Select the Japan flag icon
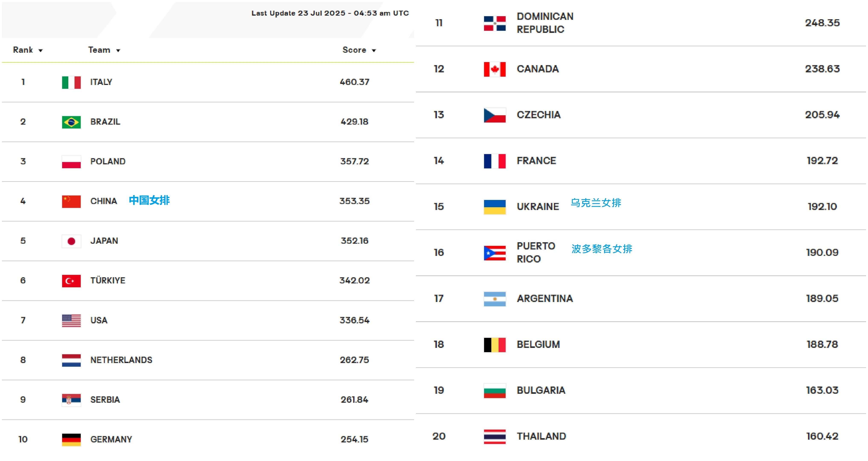This screenshot has width=868, height=461. pos(71,241)
